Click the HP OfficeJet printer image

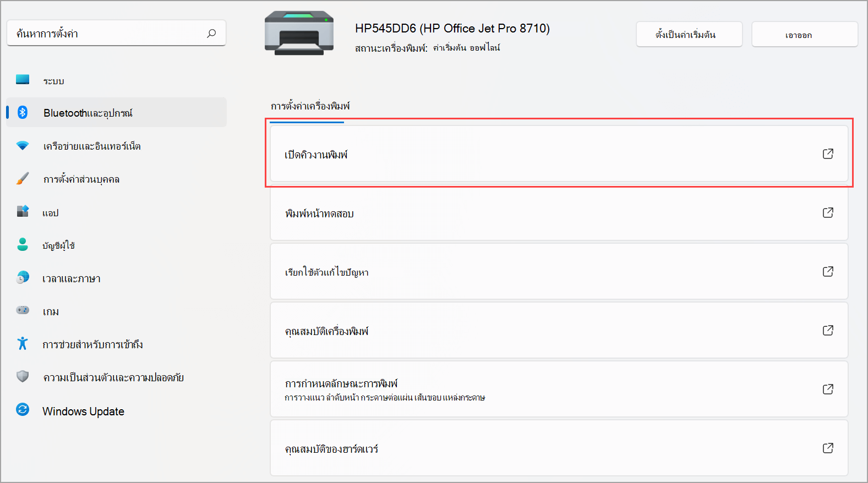coord(299,33)
